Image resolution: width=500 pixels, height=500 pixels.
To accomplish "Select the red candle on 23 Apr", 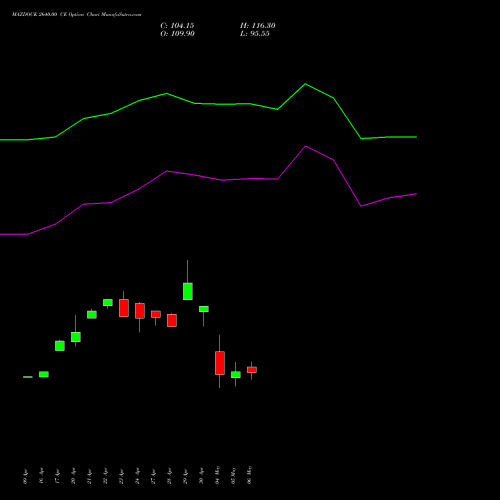I will point(124,308).
